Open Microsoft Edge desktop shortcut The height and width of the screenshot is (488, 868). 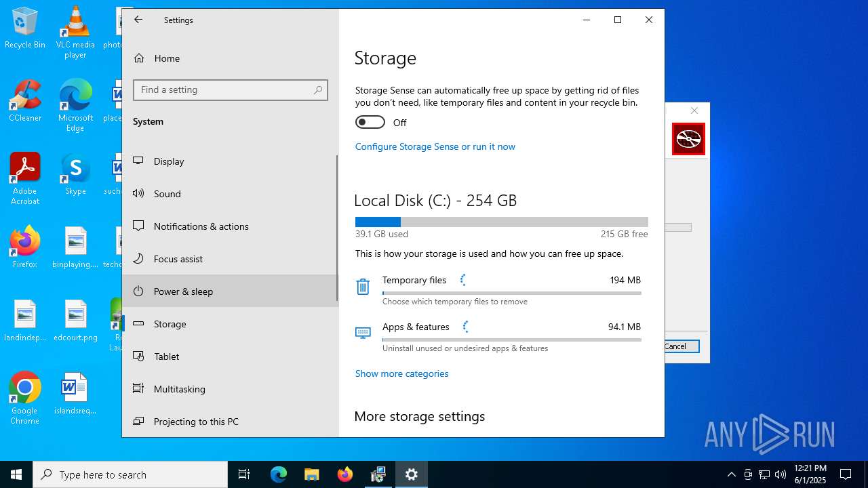point(75,105)
